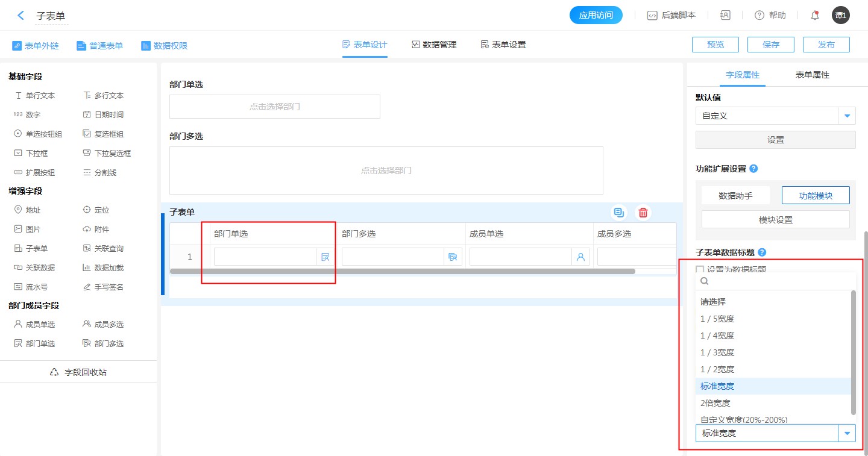The height and width of the screenshot is (456, 868).
Task: Delete the subform using trash icon
Action: click(643, 213)
